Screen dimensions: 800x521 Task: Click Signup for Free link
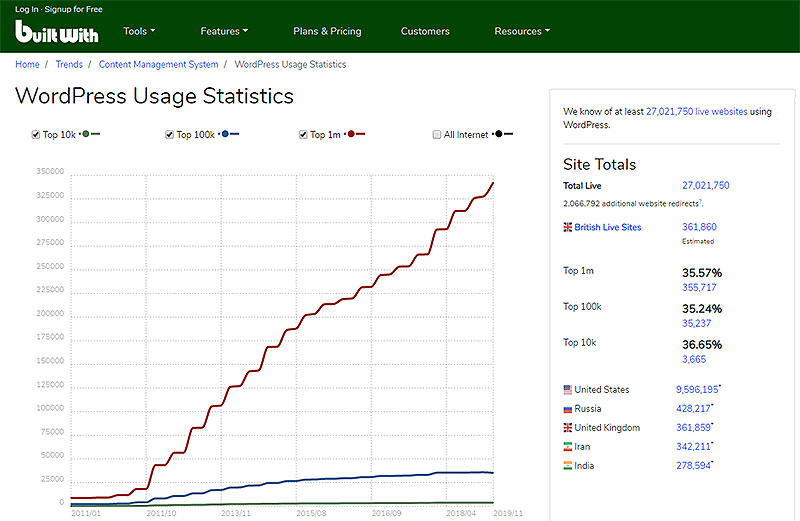(x=73, y=9)
